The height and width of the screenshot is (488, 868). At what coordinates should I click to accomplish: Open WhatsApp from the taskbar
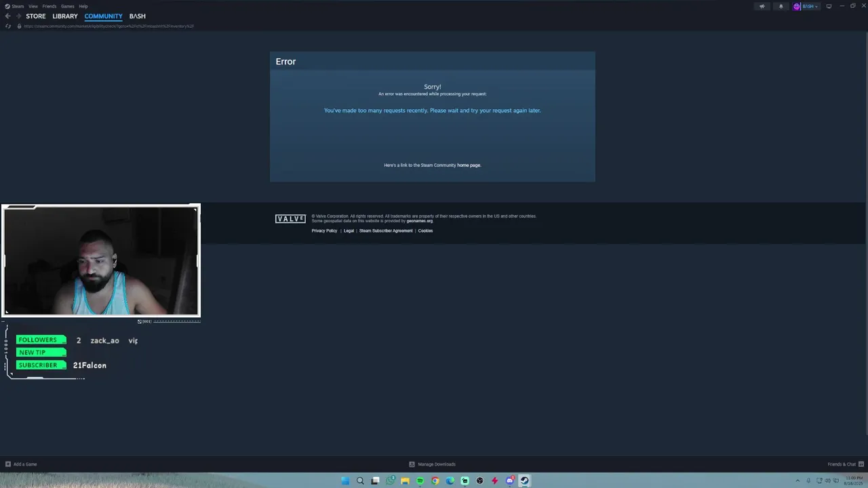(391, 481)
